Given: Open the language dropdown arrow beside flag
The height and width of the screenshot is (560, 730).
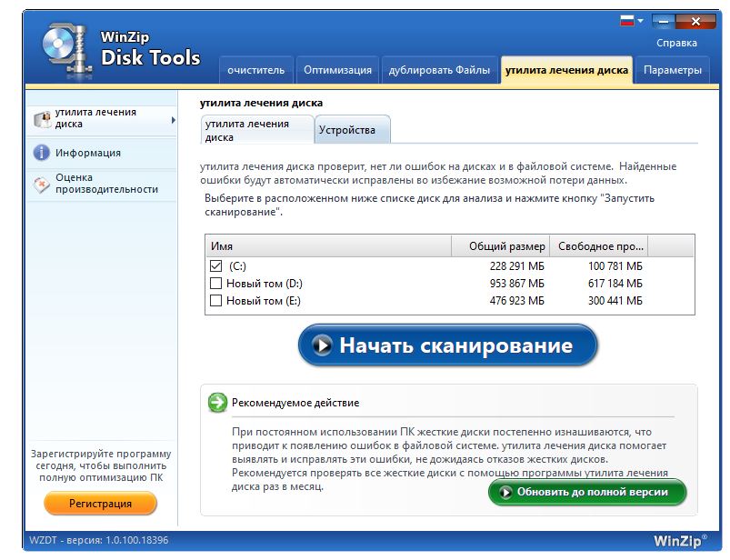Looking at the screenshot, I should [x=641, y=21].
